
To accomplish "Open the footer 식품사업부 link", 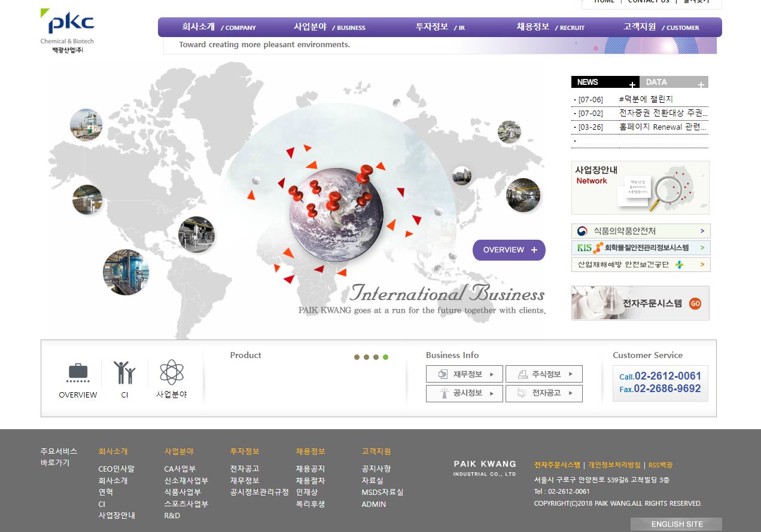I will [182, 493].
